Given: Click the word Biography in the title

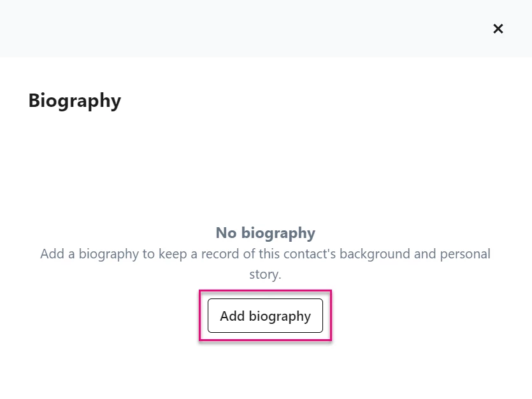Looking at the screenshot, I should (74, 100).
